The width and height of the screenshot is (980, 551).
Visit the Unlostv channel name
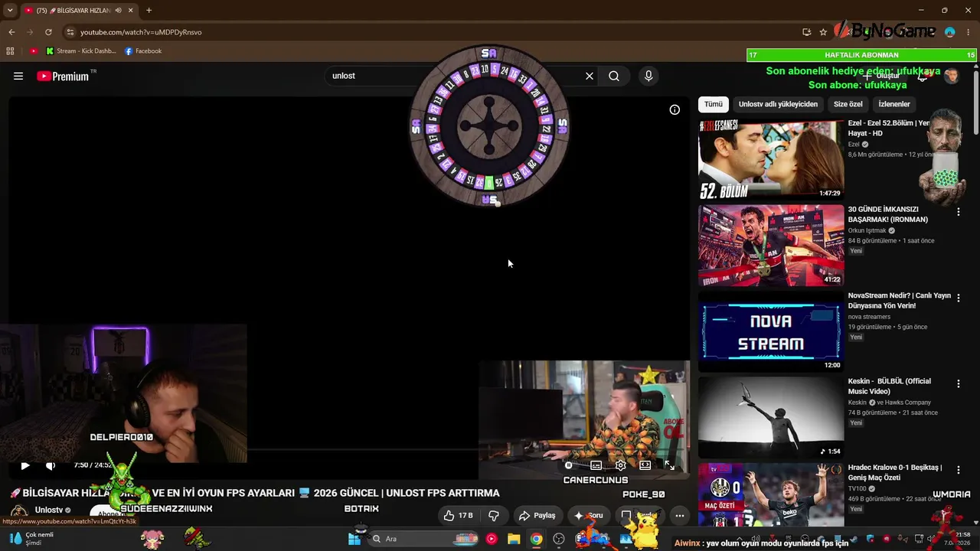(49, 510)
